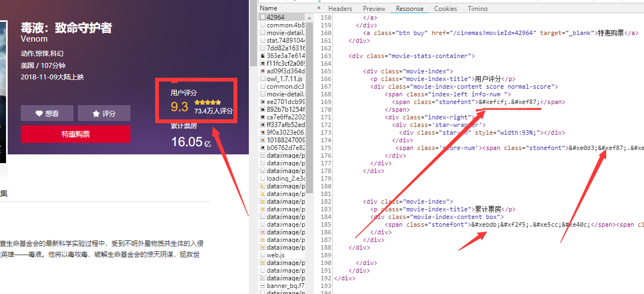Open the banner_bg.f7 request
644x294 pixels.
[282, 285]
